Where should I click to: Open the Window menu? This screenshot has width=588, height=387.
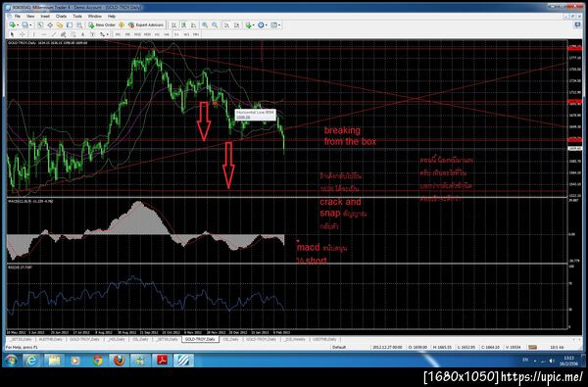click(x=94, y=16)
